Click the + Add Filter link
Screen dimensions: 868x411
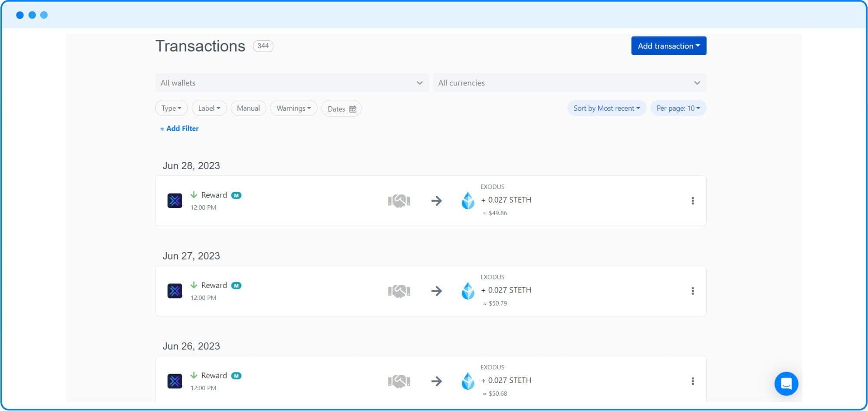click(x=179, y=128)
